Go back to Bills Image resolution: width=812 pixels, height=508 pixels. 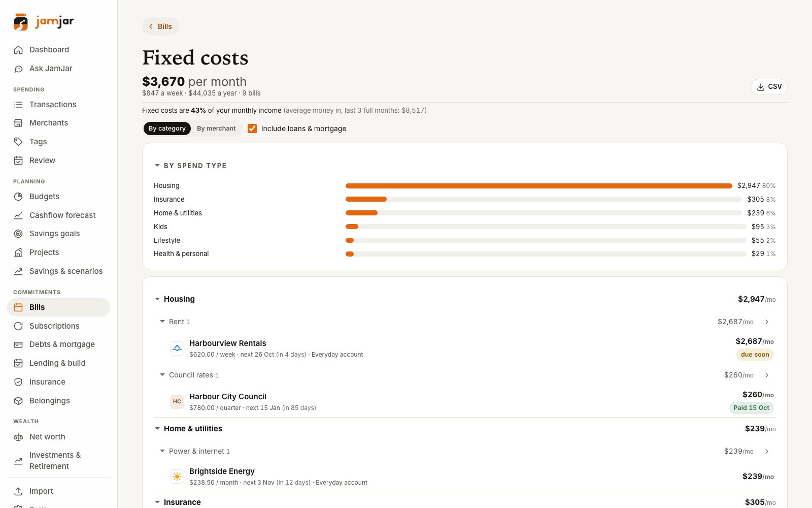(160, 26)
